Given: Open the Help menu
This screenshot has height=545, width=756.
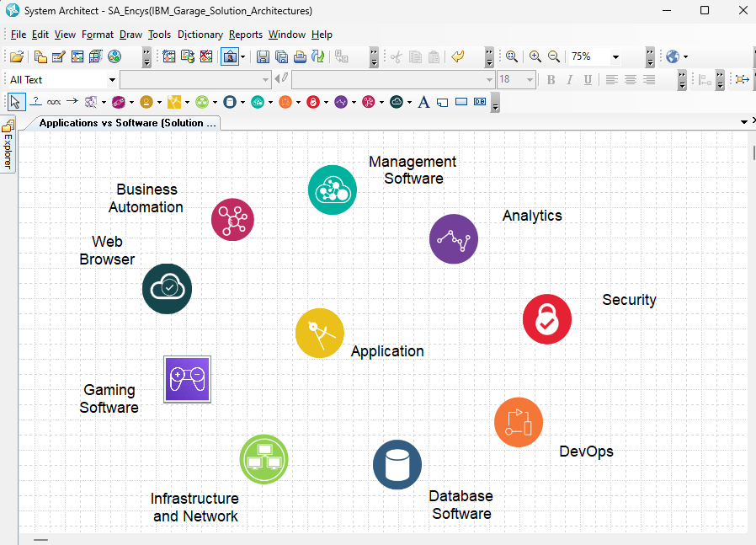Looking at the screenshot, I should (x=322, y=35).
